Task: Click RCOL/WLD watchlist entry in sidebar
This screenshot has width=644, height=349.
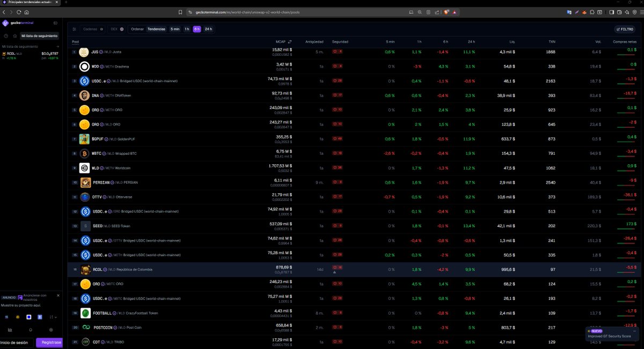Action: (x=31, y=55)
